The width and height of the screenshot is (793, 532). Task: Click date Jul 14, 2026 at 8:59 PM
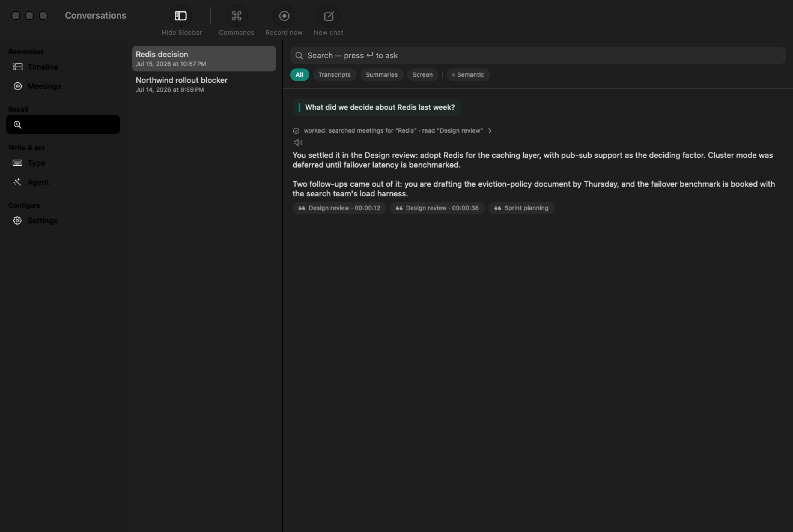pos(170,89)
